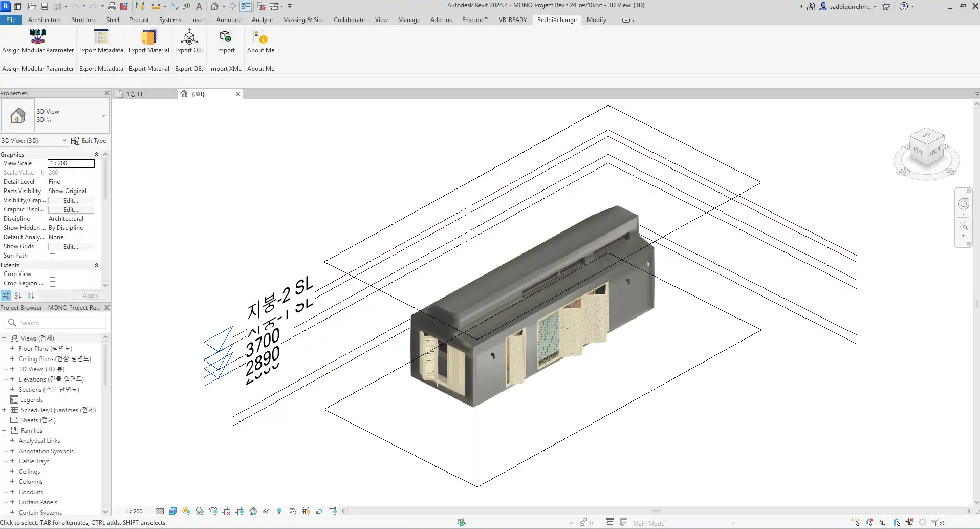Toggle the Crop View checkbox
The width and height of the screenshot is (980, 529).
[52, 274]
